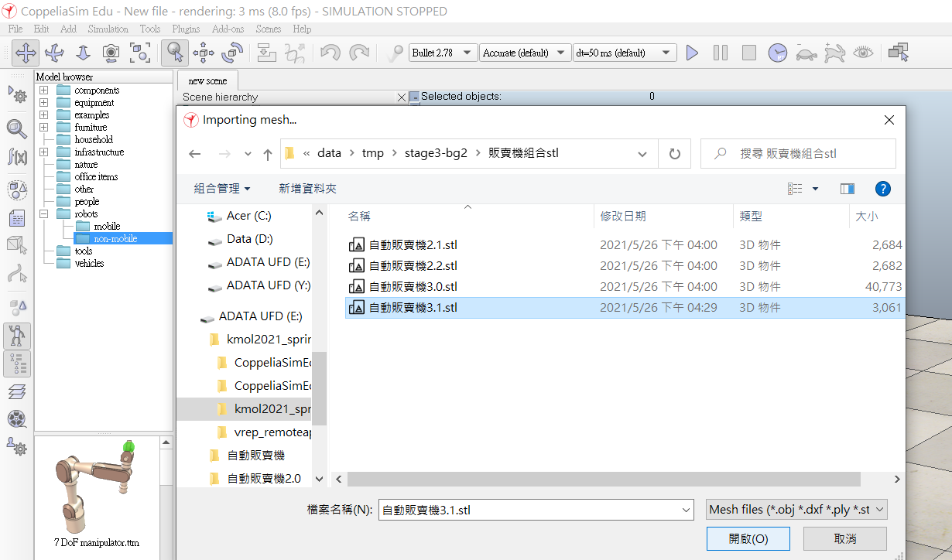Viewport: 952px width, 560px height.
Task: Click 新增資料夾 button
Action: tap(307, 189)
